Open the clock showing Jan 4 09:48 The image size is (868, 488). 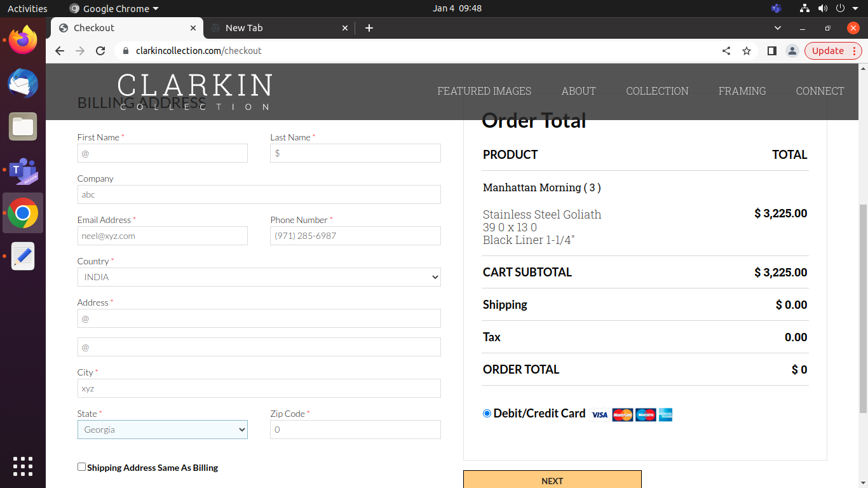pos(457,8)
